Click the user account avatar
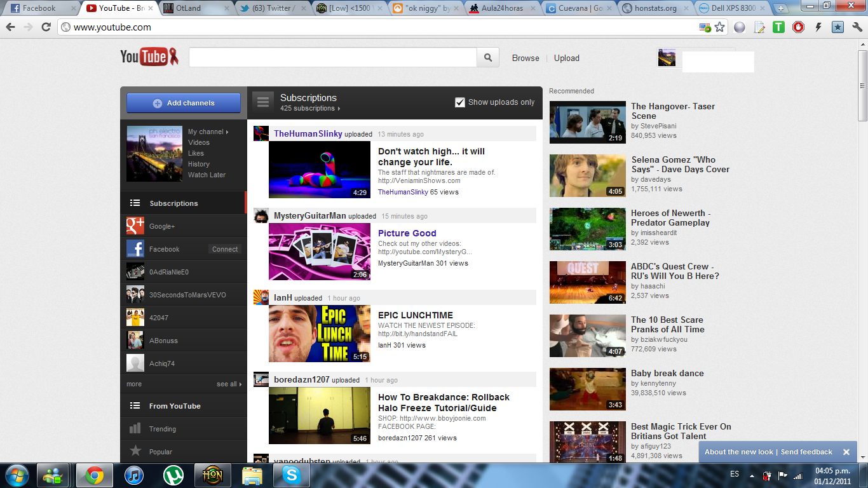The width and height of the screenshot is (868, 488). pyautogui.click(x=667, y=58)
